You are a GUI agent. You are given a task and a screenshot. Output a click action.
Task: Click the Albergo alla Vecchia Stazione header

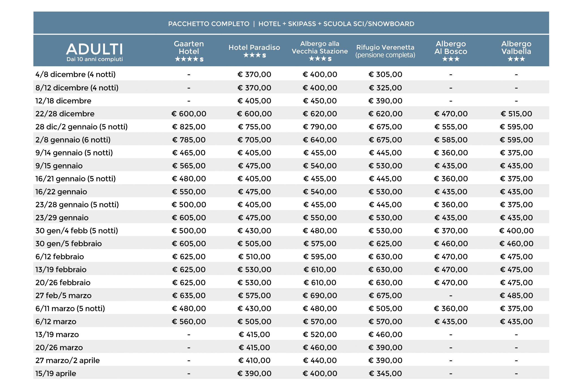coord(320,51)
